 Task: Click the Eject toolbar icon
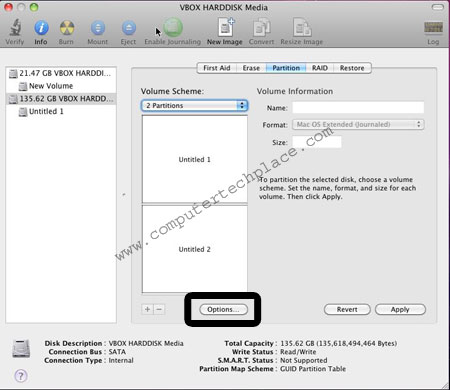[129, 28]
